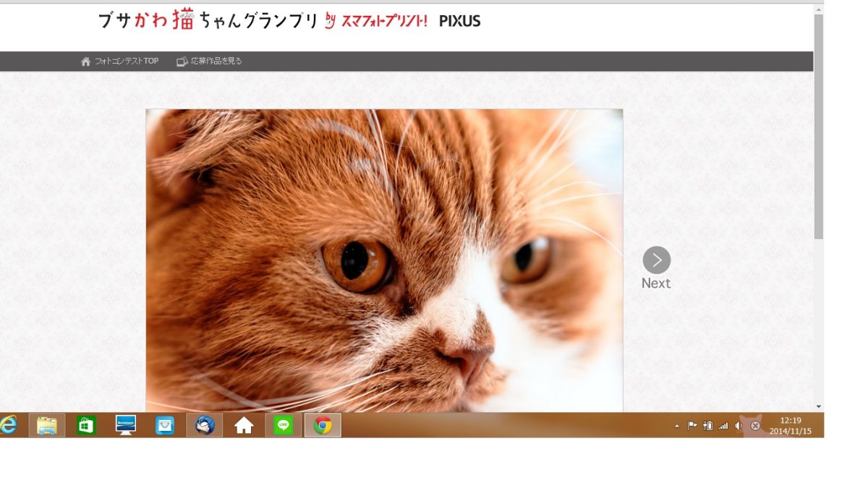Show hidden system tray icons
Screen dimensions: 868x488
[x=677, y=426]
